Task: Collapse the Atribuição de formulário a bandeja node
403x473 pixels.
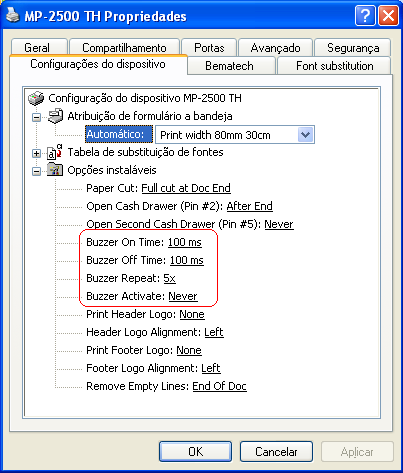Action: tap(36, 117)
